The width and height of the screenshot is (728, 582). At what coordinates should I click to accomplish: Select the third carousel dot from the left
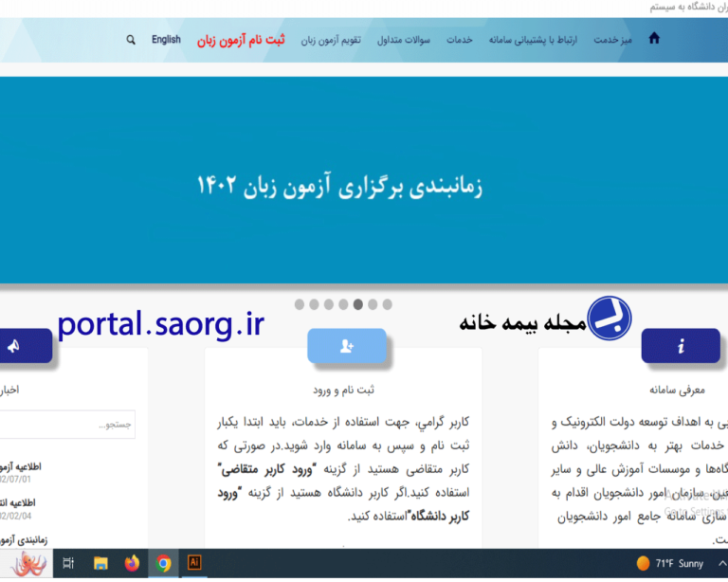[329, 304]
